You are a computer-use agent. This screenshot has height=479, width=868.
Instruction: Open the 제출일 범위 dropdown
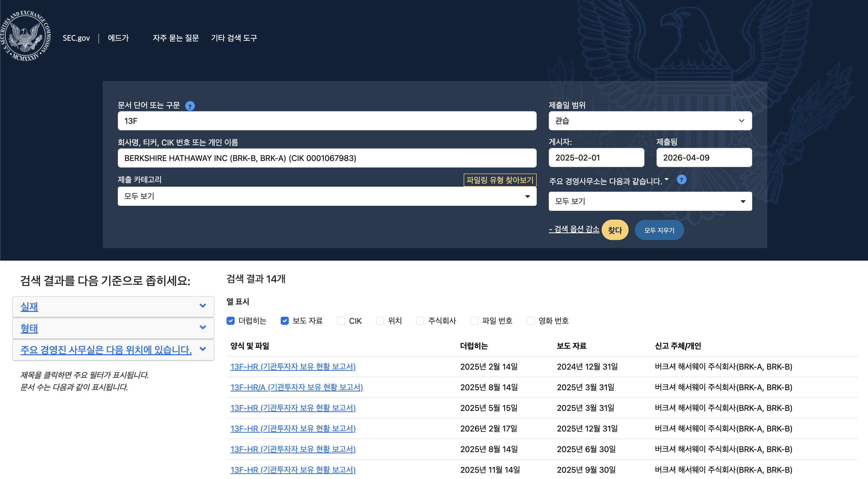click(650, 121)
